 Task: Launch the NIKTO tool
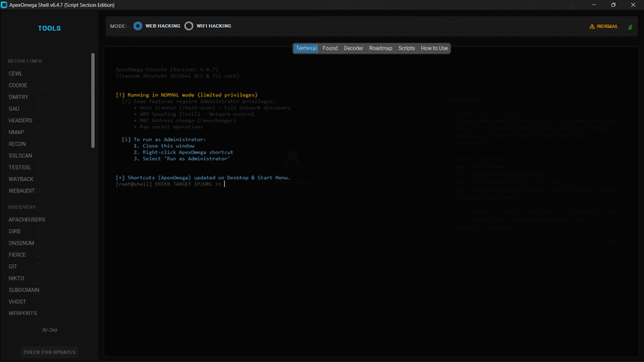16,278
